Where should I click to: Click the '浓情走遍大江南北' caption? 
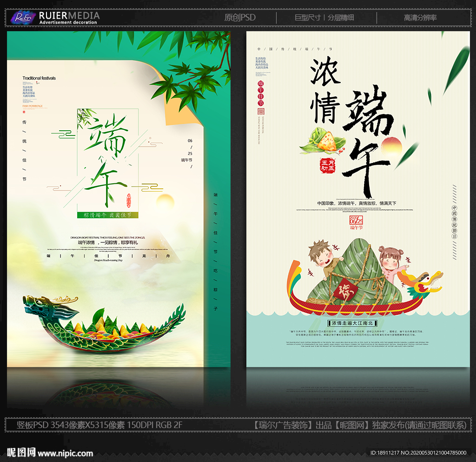352,323
